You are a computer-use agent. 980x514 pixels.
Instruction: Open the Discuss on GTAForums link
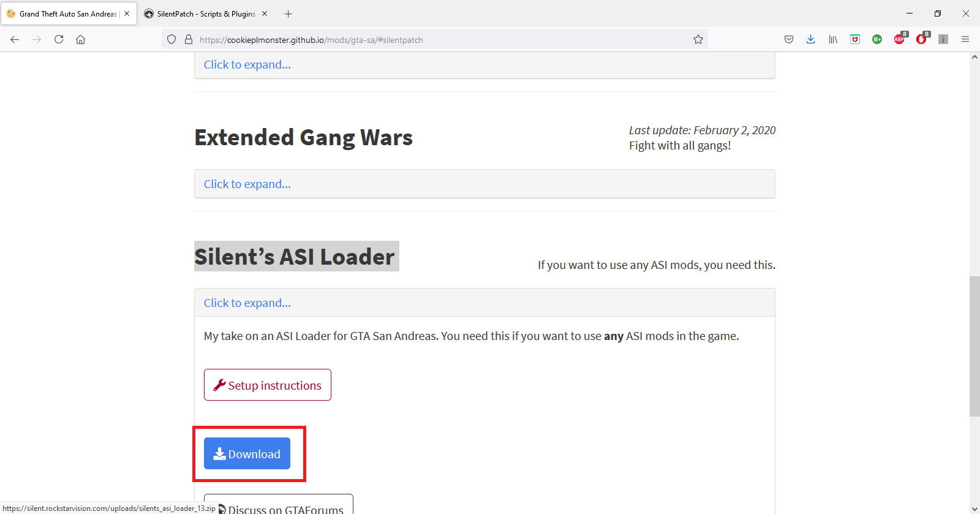coord(279,505)
